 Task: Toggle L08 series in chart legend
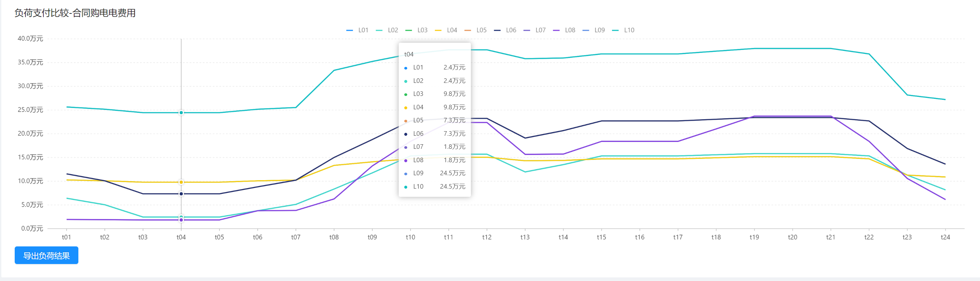564,30
